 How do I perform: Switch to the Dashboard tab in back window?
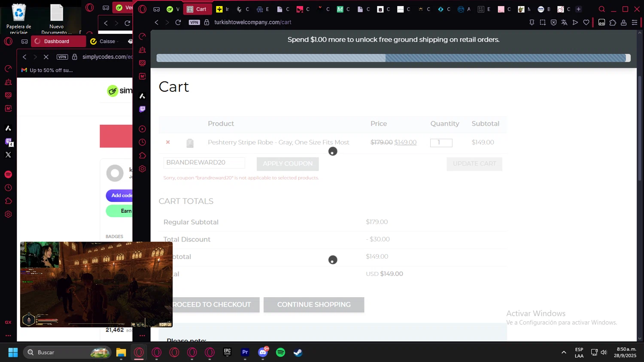(x=58, y=41)
